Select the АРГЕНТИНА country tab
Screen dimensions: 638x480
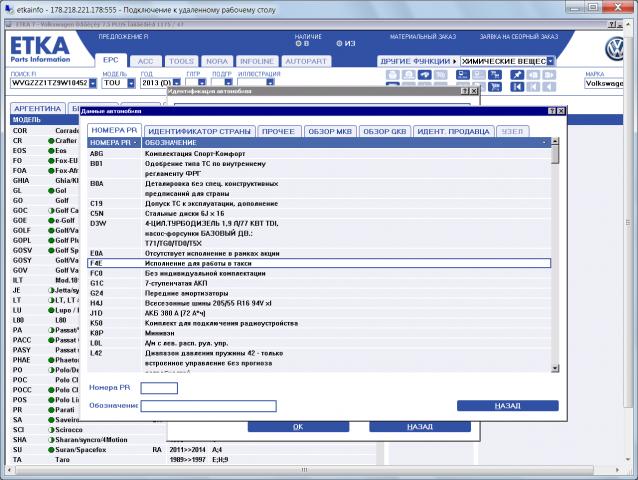(37, 109)
